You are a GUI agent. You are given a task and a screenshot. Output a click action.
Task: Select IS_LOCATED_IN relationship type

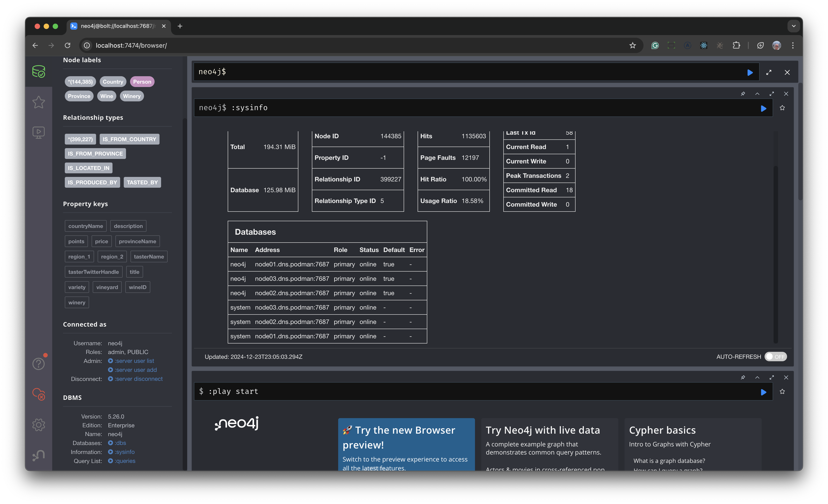click(88, 168)
